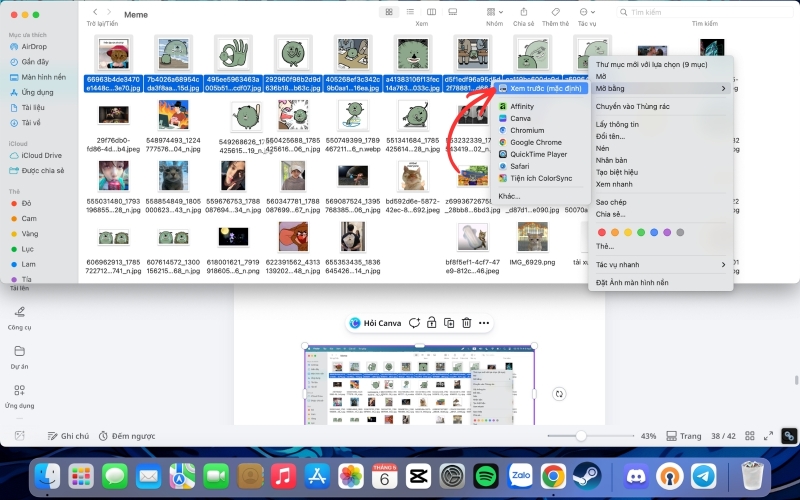Viewport: 800px width, 500px height.
Task: Open the Nhóm group dropdown in Finder toolbar
Action: [494, 12]
